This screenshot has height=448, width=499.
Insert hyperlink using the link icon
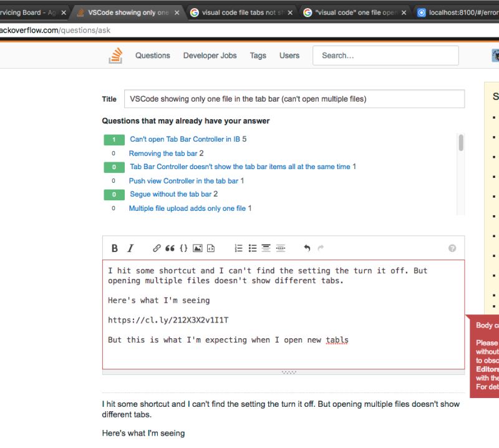click(157, 248)
